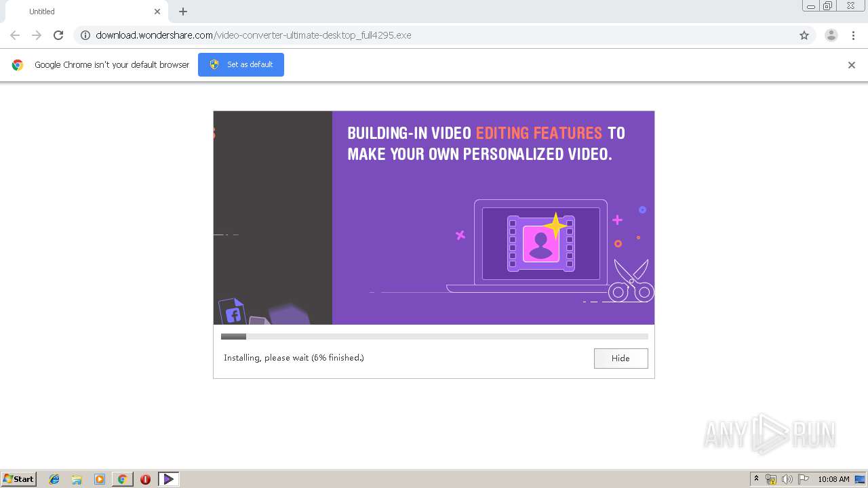Restore down the Chrome window
This screenshot has width=868, height=488.
(828, 6)
